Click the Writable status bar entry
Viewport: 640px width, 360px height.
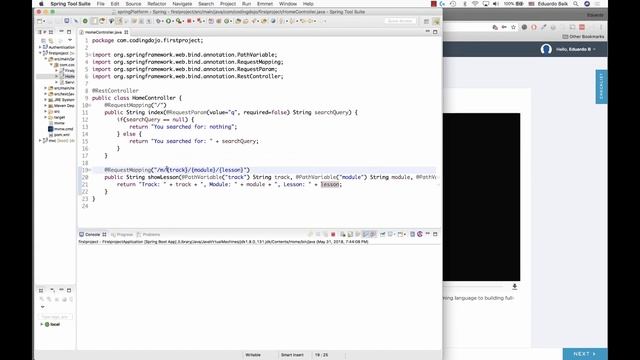click(x=253, y=355)
